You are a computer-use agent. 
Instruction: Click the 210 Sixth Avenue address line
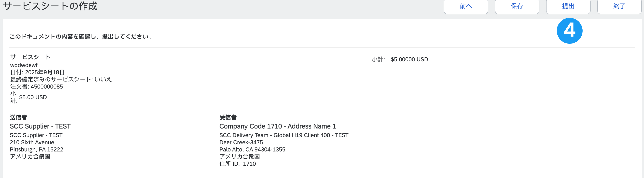click(33, 142)
